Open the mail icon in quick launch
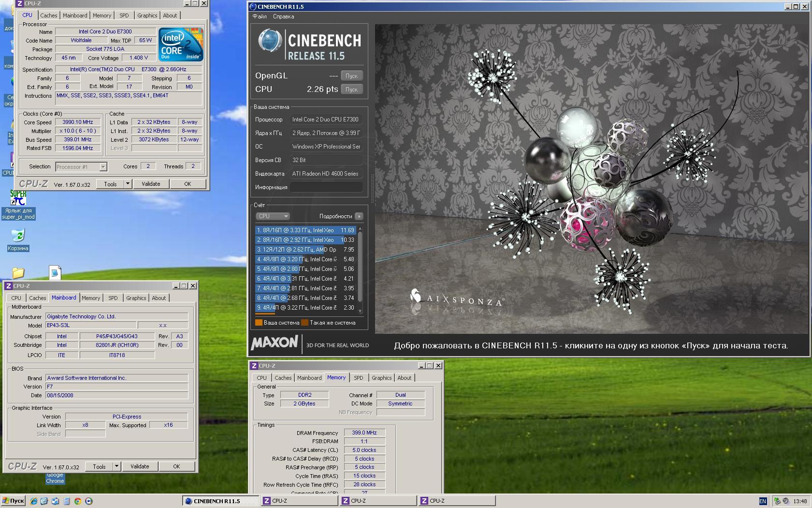The height and width of the screenshot is (508, 812). tap(55, 501)
